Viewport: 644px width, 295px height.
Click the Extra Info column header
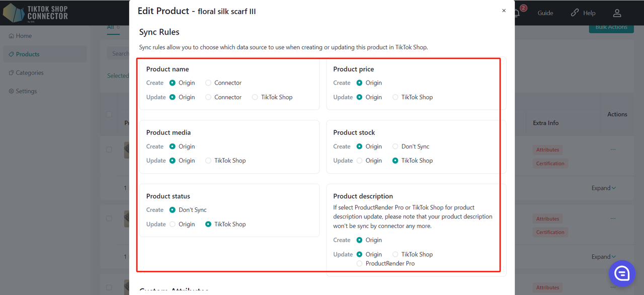[546, 123]
